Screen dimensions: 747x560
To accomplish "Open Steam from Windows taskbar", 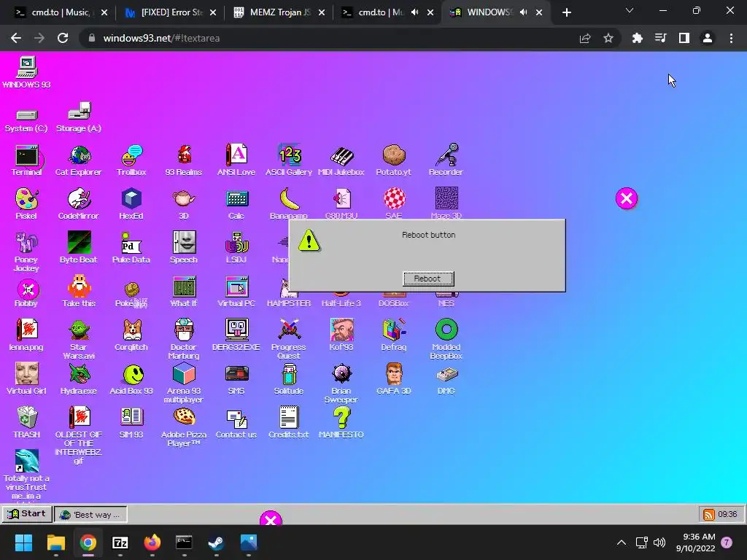I will [216, 542].
